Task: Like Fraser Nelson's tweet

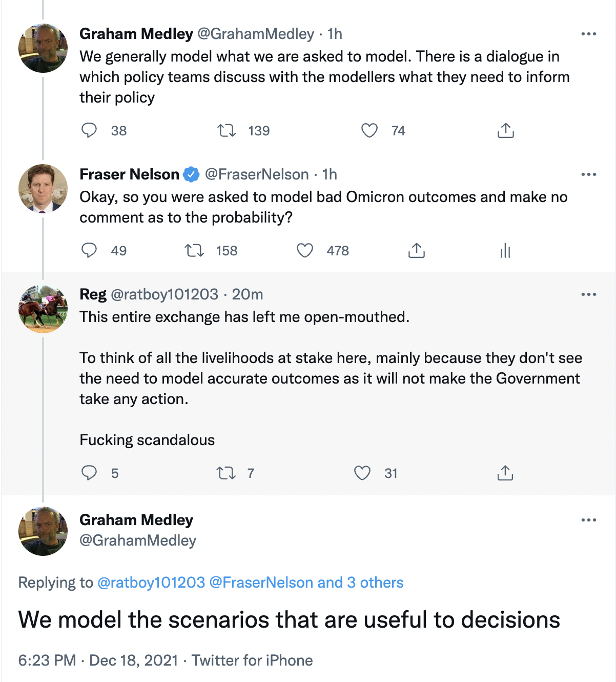Action: (305, 250)
